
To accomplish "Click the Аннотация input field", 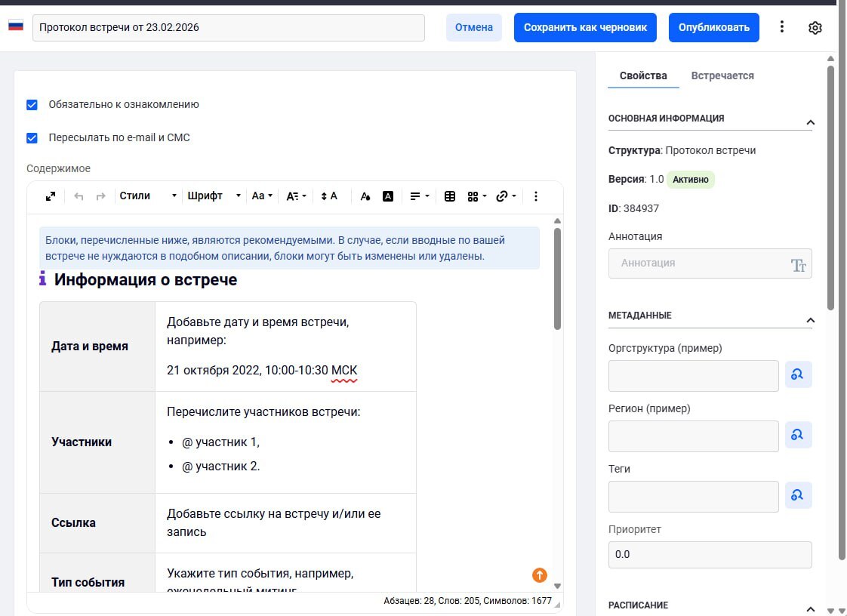I will click(710, 263).
